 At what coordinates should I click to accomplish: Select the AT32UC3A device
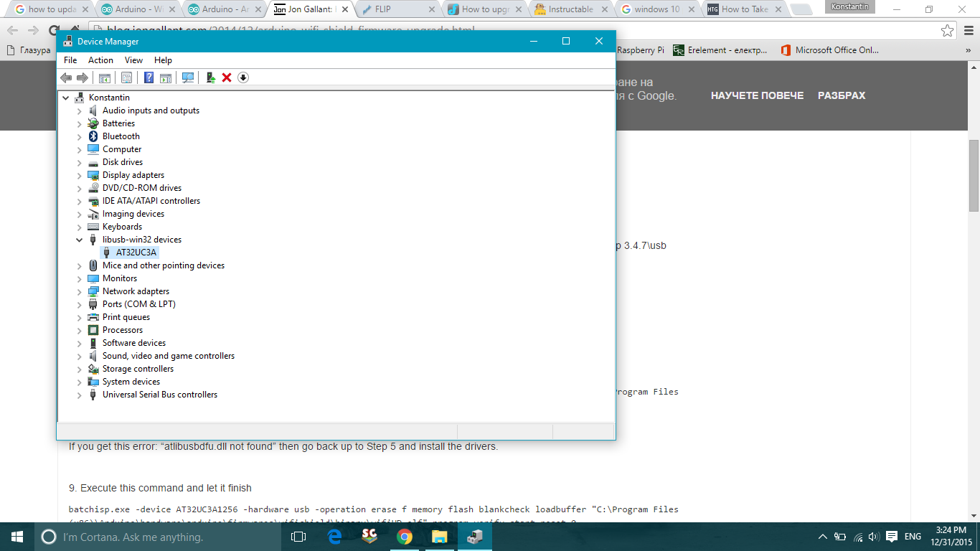pos(136,252)
